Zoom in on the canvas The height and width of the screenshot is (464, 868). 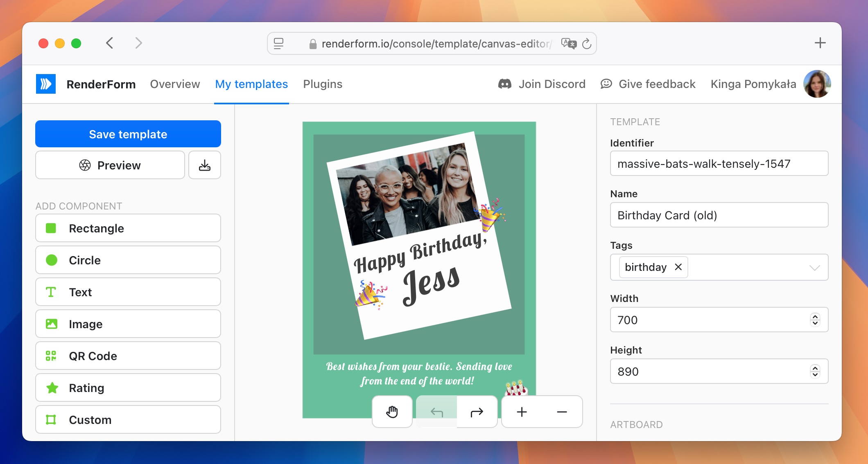522,412
